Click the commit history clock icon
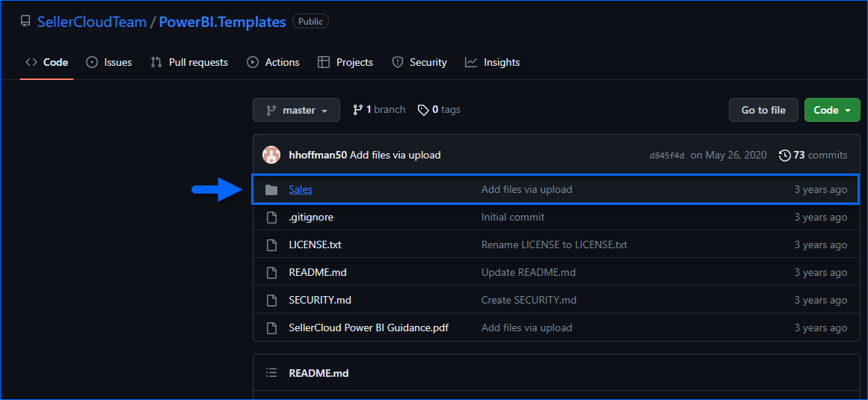The height and width of the screenshot is (400, 868). coord(784,156)
